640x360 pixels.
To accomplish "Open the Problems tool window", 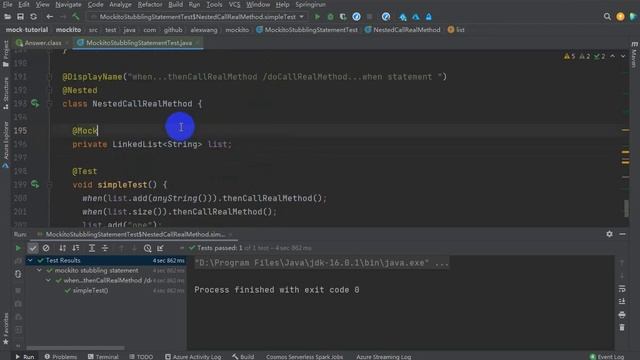I will 60,357.
